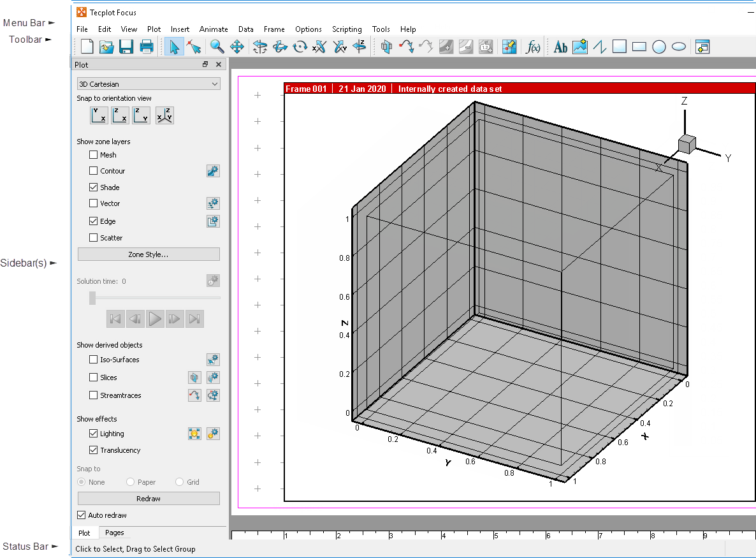Open Streamtraces details gear icon

[x=213, y=395]
